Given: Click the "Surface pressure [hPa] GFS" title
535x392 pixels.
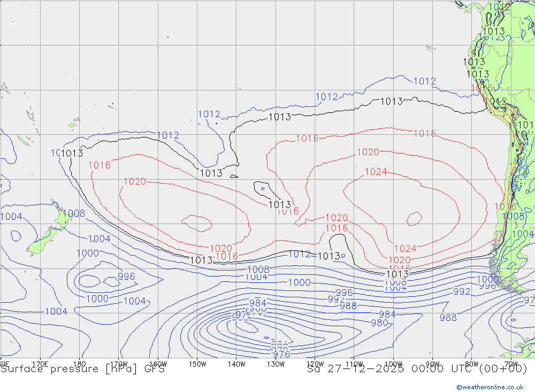Looking at the screenshot, I should pos(82,369).
